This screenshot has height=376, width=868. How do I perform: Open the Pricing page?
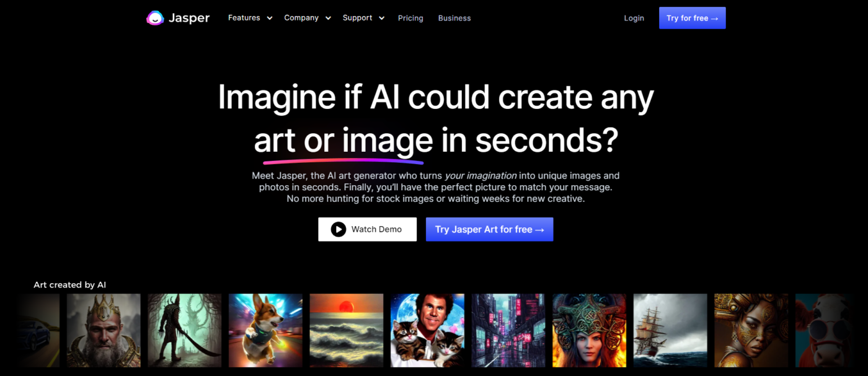(x=410, y=18)
